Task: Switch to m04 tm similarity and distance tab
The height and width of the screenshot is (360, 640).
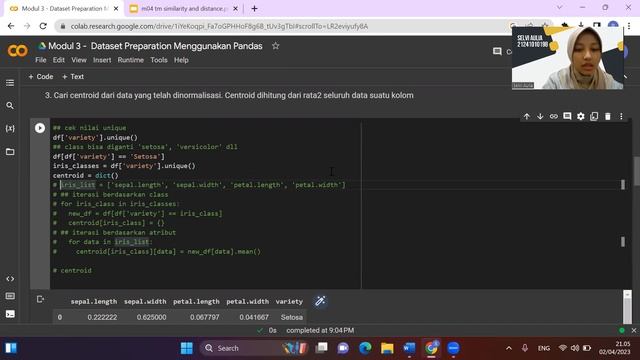Action: 184,9
